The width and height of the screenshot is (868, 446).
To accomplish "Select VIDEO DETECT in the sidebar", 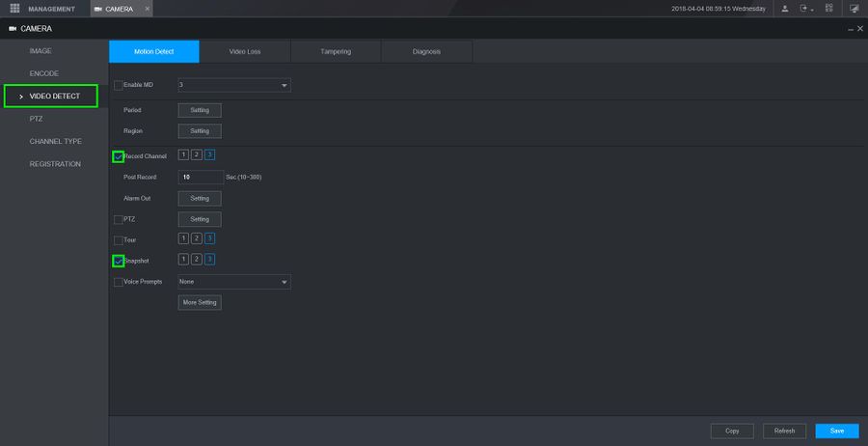I will 51,96.
